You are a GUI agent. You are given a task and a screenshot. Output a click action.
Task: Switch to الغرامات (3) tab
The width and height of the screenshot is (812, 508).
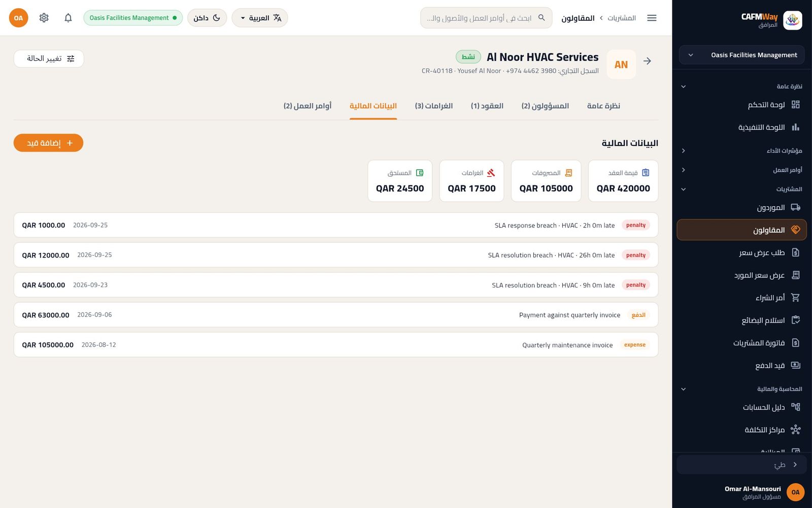[434, 106]
